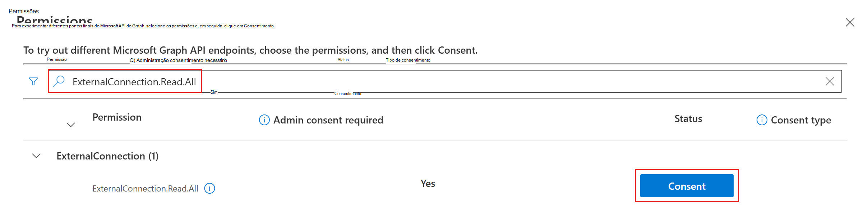Click the ExternalConnection (1) group label

[x=108, y=156]
